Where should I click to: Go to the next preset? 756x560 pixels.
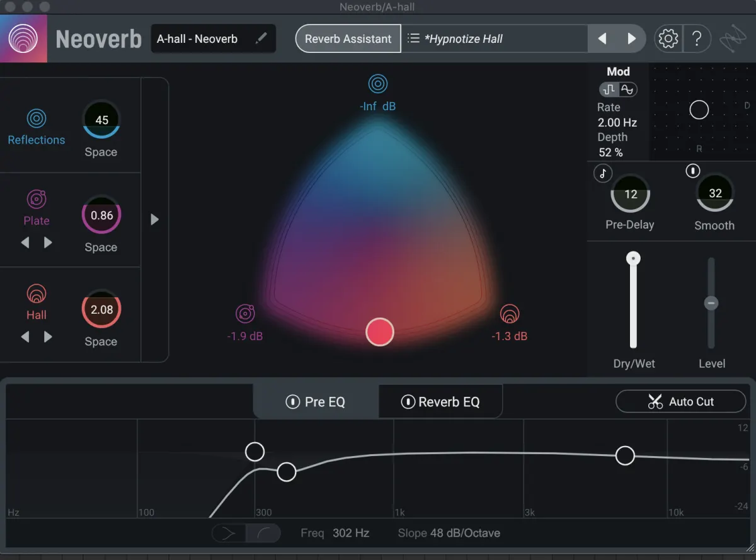pos(631,39)
